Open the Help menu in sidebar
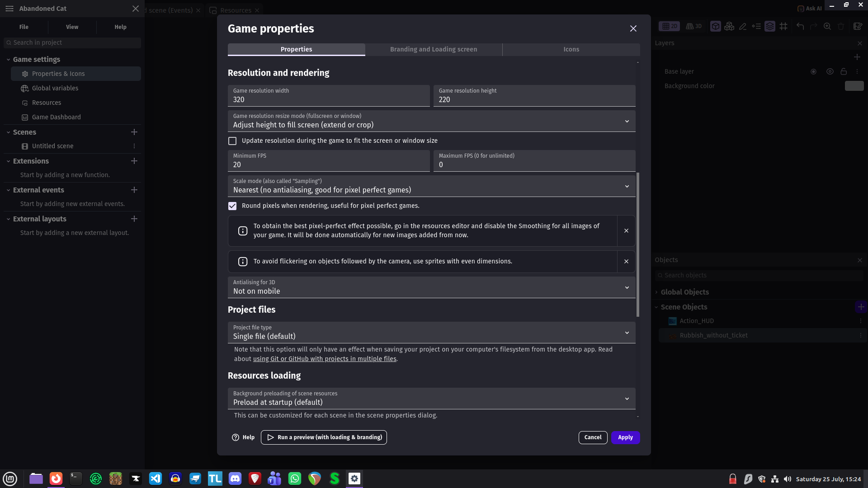The height and width of the screenshot is (488, 868). click(121, 27)
